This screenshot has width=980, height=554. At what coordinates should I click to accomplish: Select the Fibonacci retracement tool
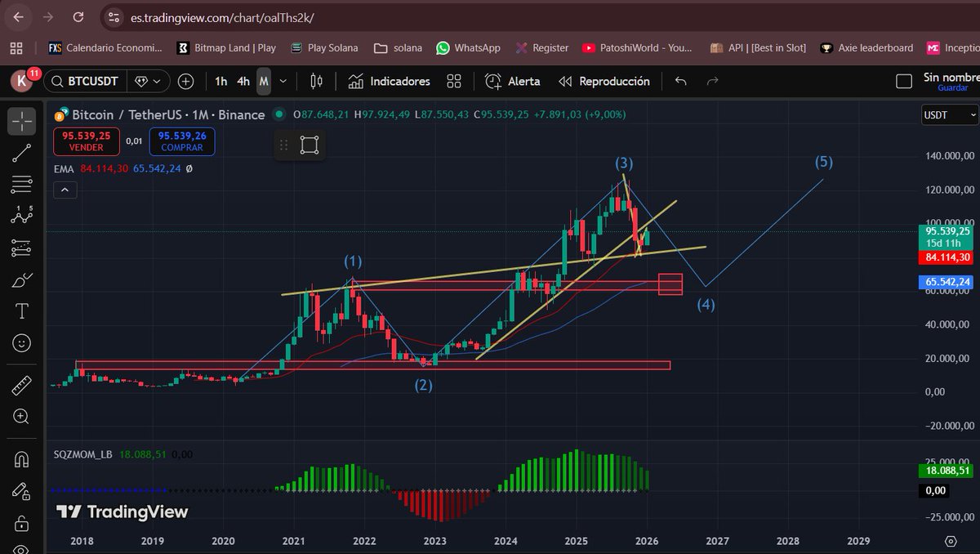click(22, 185)
